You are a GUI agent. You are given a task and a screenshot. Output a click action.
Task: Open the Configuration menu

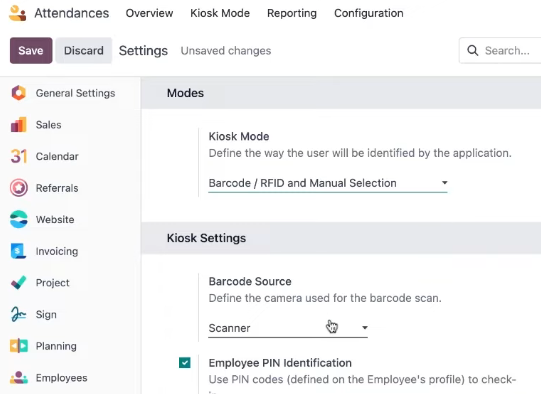(368, 13)
